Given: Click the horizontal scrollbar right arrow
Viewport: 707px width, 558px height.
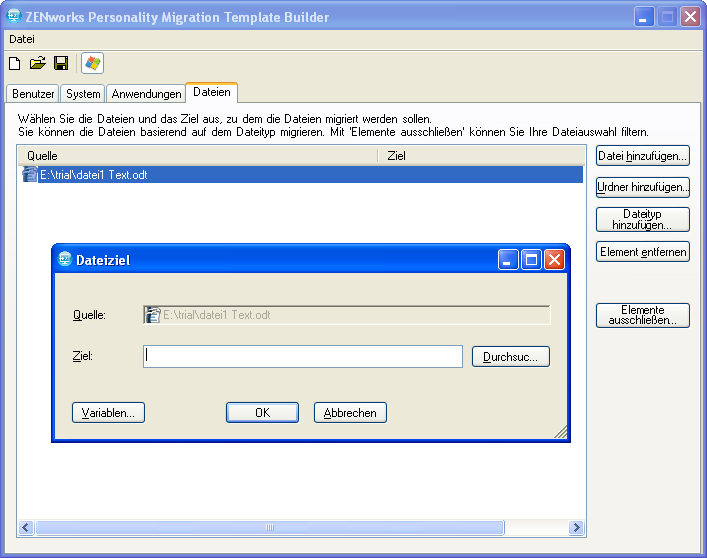Looking at the screenshot, I should click(576, 527).
